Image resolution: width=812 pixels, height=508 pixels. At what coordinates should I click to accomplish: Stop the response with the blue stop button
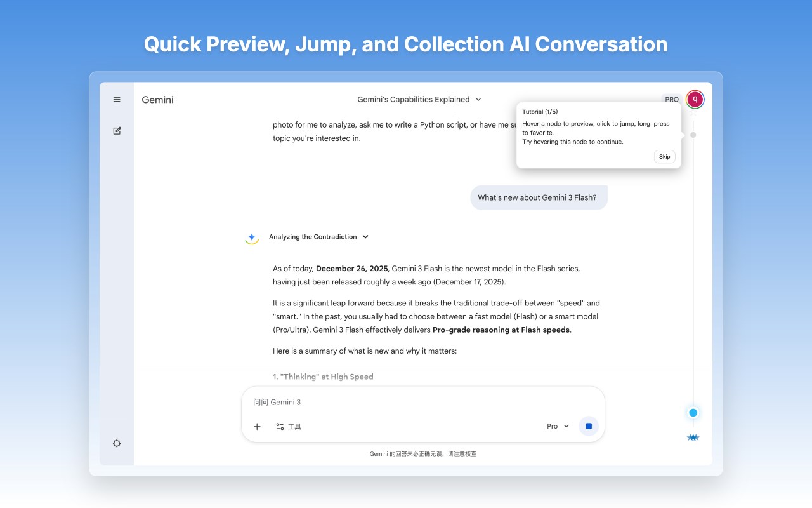589,426
